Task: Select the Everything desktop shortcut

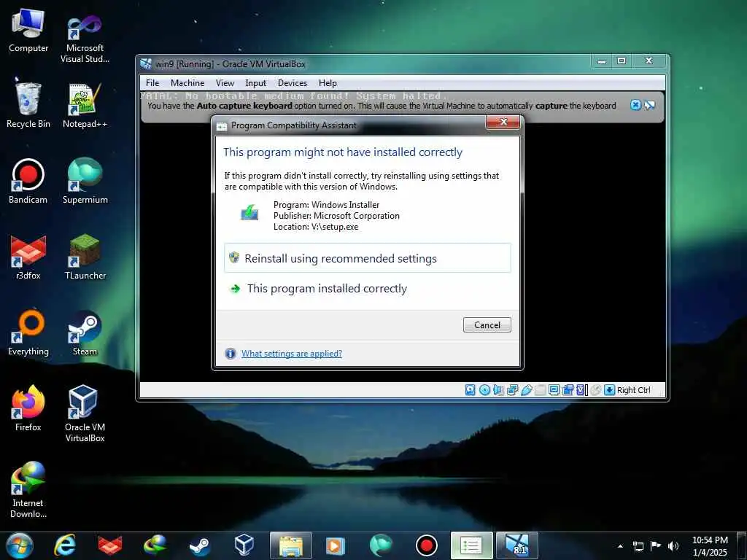Action: pos(28,332)
